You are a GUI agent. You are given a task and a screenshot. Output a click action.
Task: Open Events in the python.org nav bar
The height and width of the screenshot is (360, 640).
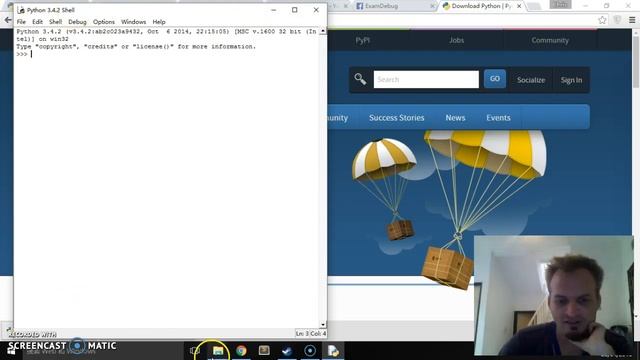pyautogui.click(x=498, y=118)
